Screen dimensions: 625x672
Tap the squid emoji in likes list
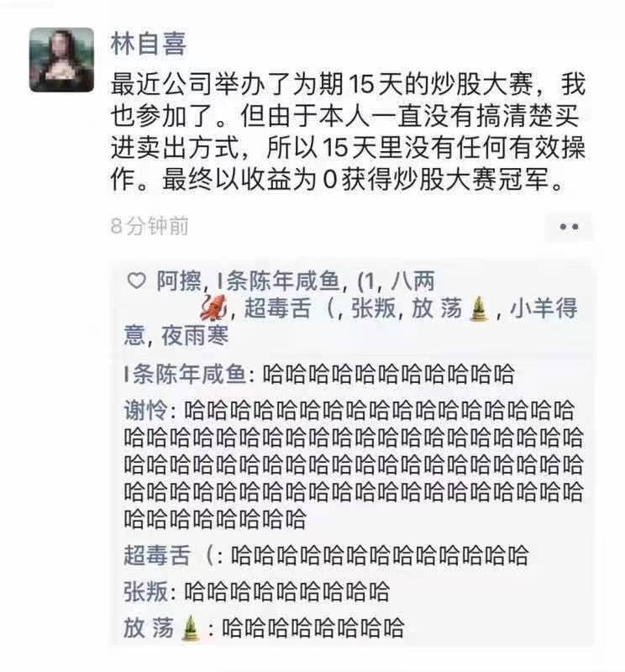coord(213,308)
